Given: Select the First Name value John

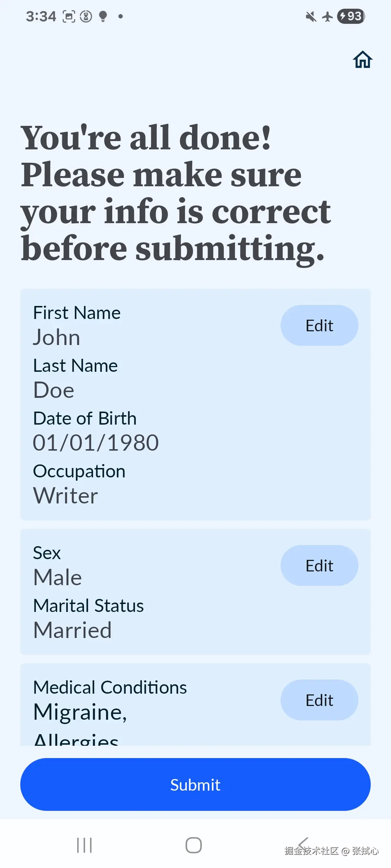Looking at the screenshot, I should pos(56,337).
